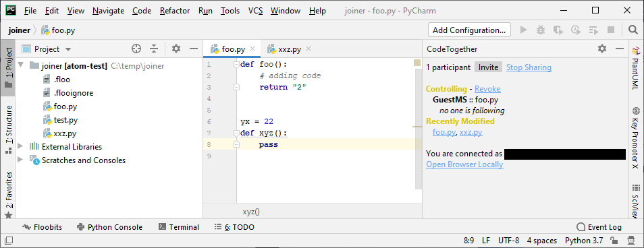The height and width of the screenshot is (248, 644).
Task: Change LF line separator in status bar
Action: 486,241
